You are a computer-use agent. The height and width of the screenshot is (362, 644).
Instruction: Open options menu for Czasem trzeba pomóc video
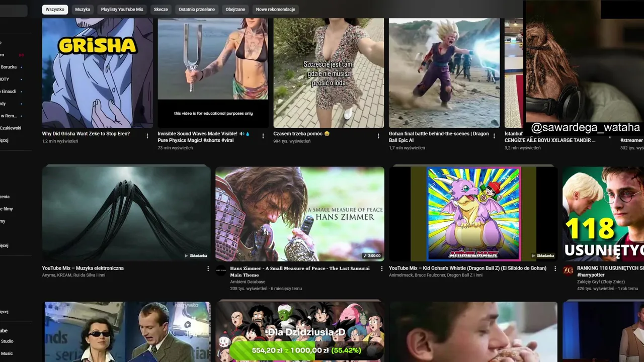coord(378,136)
